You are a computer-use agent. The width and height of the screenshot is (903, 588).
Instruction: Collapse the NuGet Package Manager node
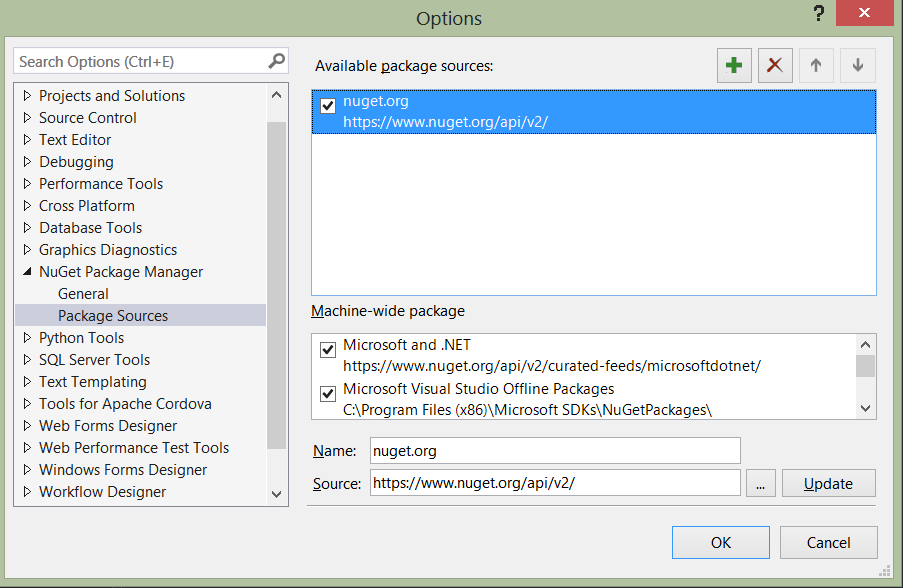[x=27, y=272]
